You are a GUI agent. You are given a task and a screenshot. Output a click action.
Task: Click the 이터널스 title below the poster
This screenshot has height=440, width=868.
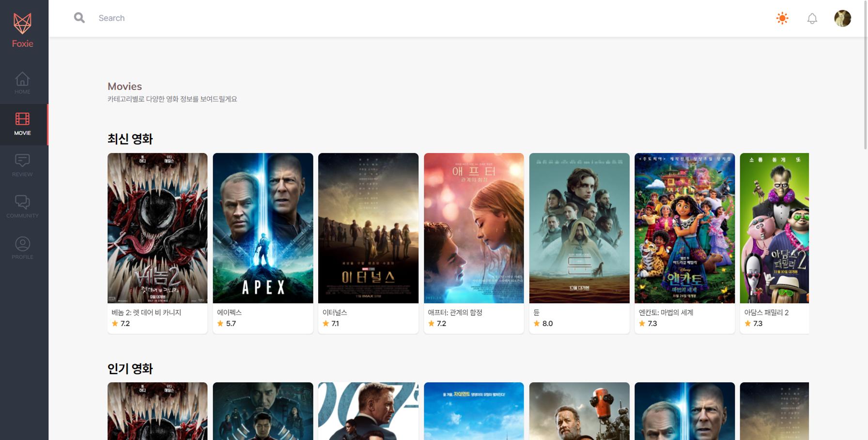click(335, 313)
